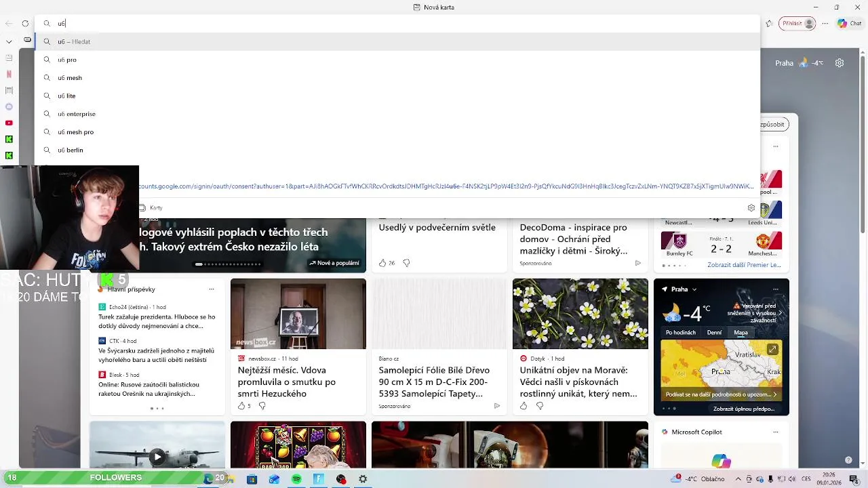
Task: Open ad options on DecoDoma sponsored card
Action: [x=638, y=263]
